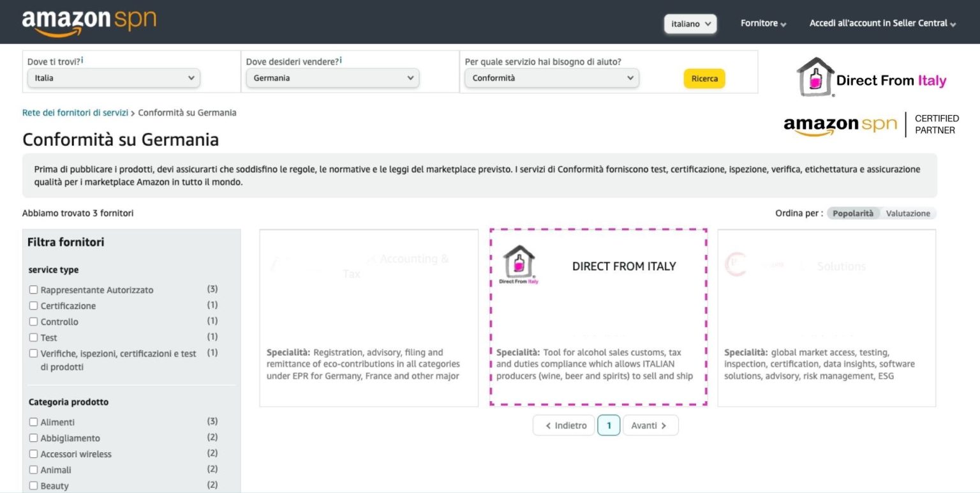Select page 1 in pagination
Screen dimensions: 980x493
coord(609,425)
